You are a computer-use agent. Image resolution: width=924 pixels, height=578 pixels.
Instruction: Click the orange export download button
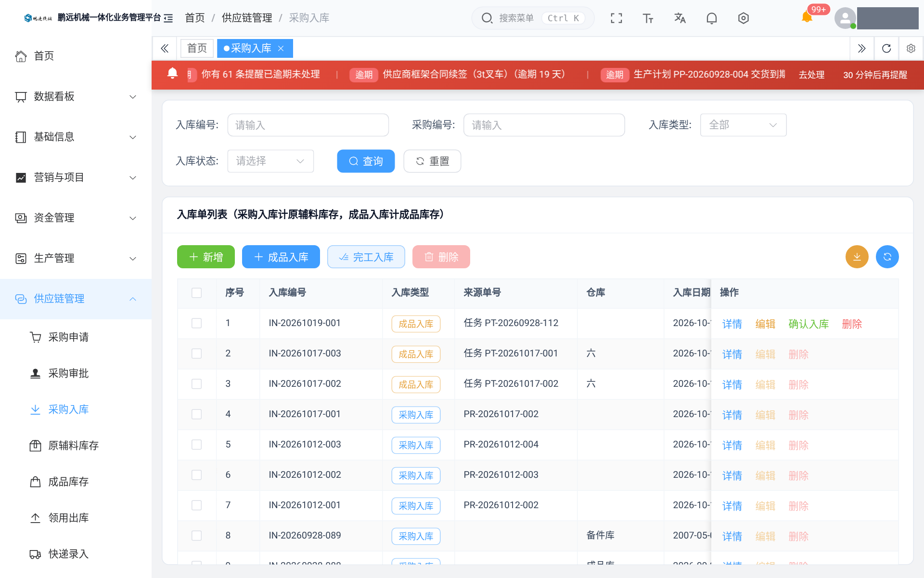click(x=857, y=257)
